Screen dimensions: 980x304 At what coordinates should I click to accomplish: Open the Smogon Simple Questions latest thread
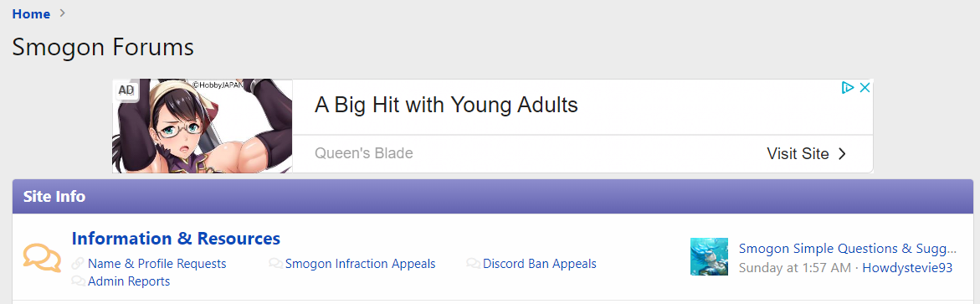pyautogui.click(x=848, y=249)
